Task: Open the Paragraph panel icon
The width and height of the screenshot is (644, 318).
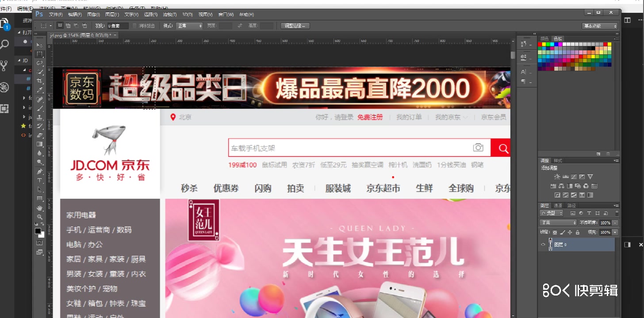Action: pos(524,81)
